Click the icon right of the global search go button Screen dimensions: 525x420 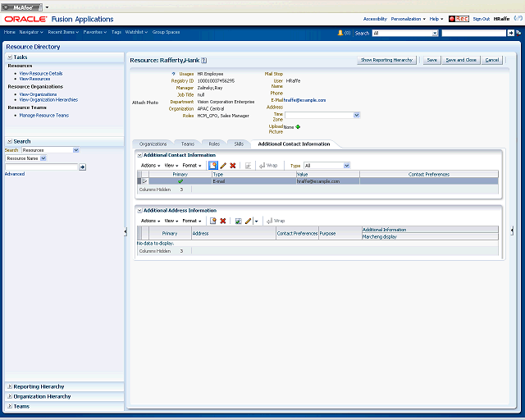click(x=518, y=33)
